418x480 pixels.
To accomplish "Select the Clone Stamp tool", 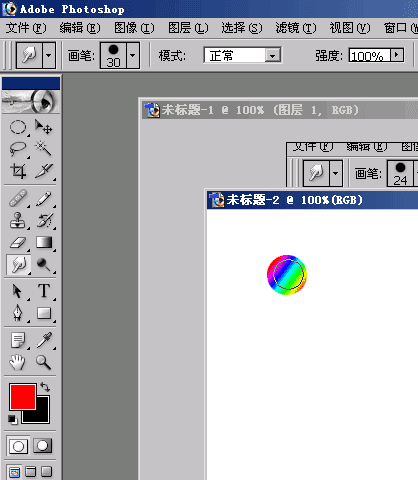I will click(18, 220).
